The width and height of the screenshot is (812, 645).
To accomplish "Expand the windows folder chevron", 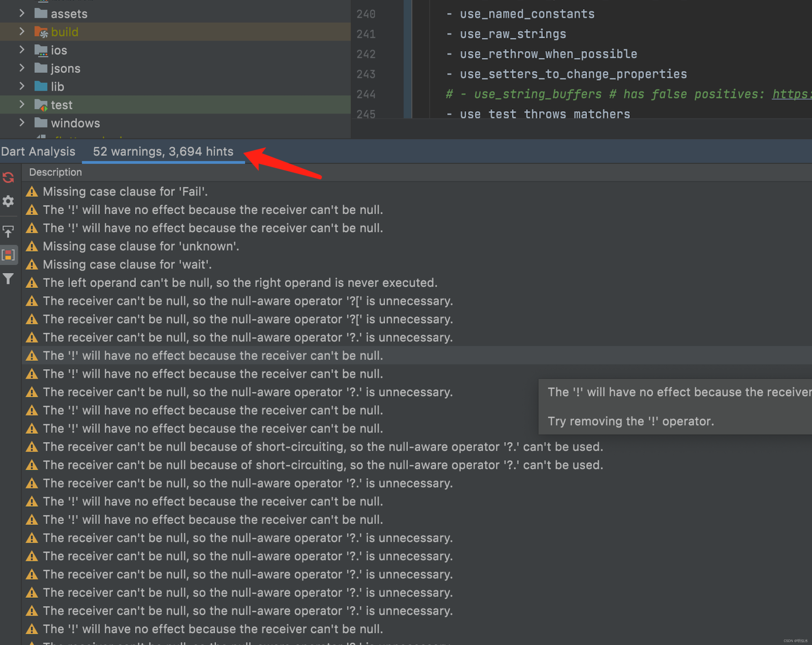I will tap(22, 123).
